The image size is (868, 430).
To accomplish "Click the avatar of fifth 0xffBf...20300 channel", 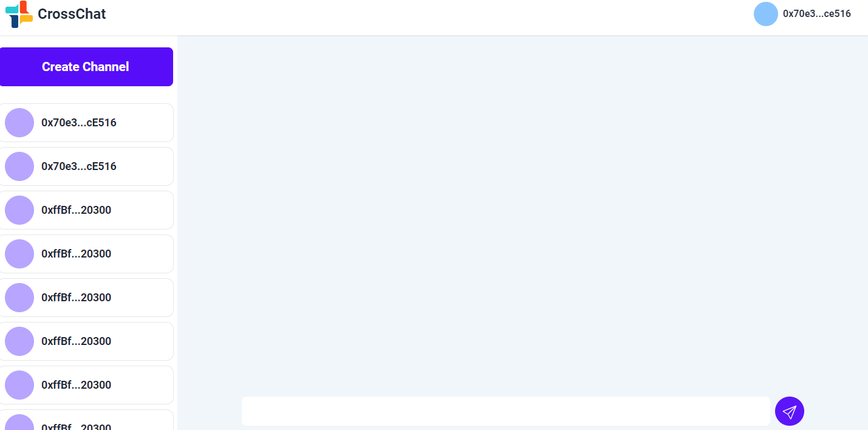I will tap(19, 385).
